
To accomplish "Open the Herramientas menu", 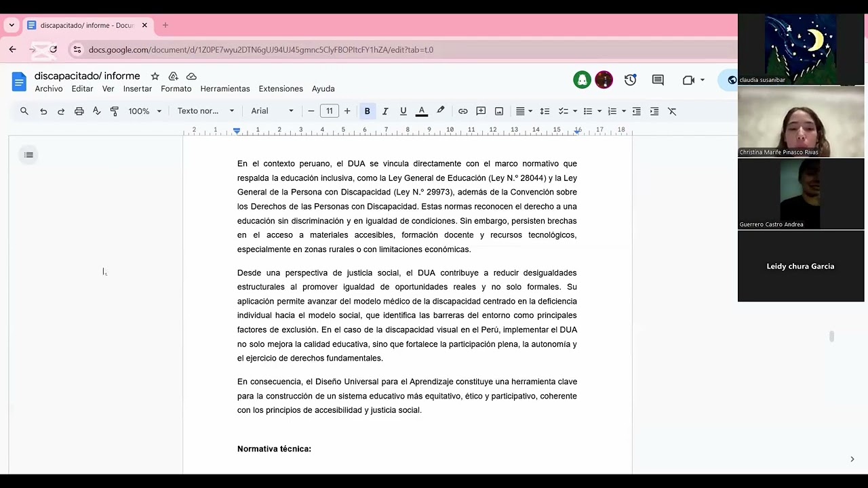I will (x=225, y=89).
